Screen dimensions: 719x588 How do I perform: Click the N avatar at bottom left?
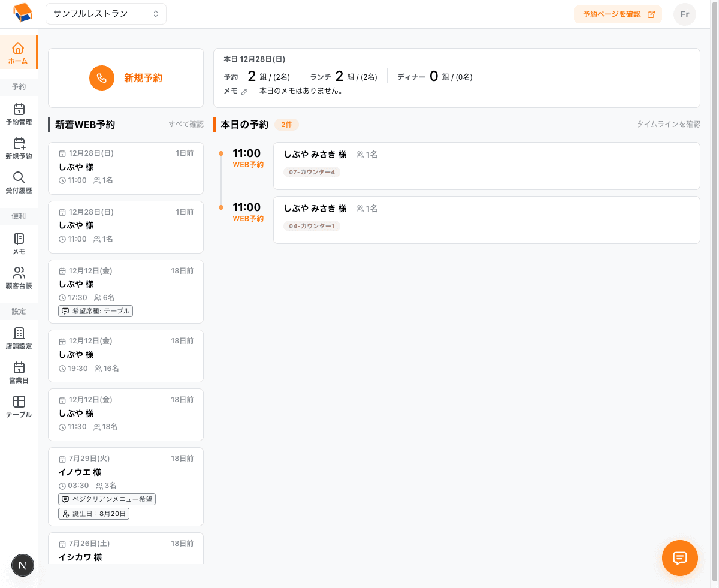coord(22,565)
